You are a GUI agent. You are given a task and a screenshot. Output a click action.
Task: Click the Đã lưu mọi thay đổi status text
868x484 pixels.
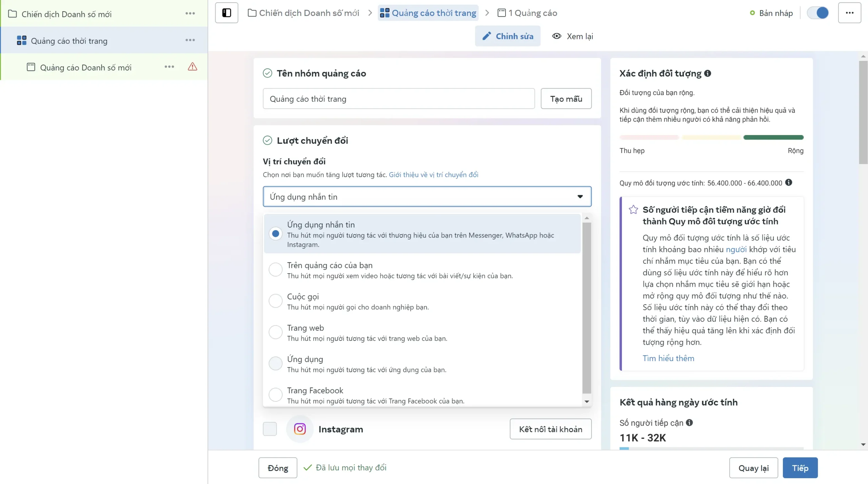(351, 468)
